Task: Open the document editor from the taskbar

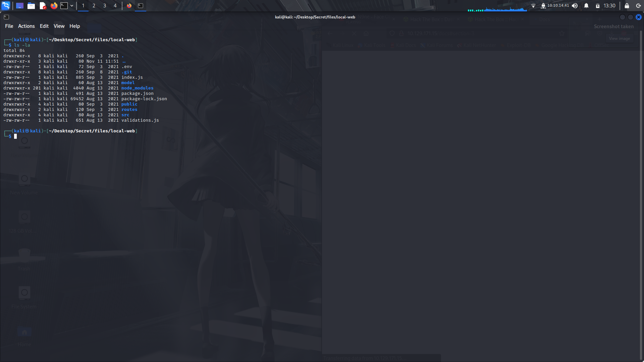Action: point(43,6)
